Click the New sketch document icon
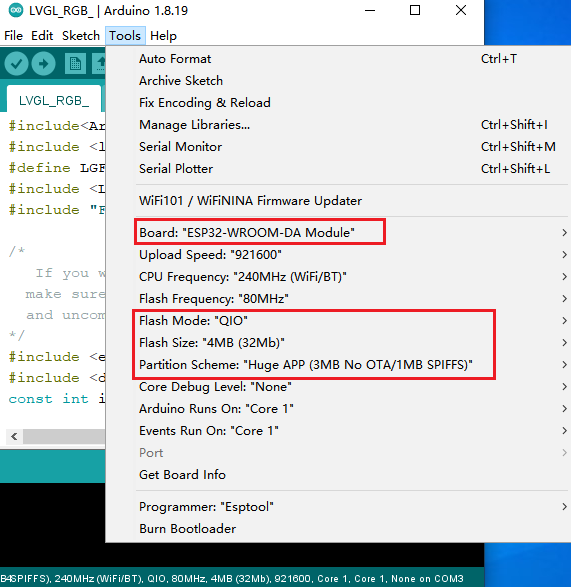 click(75, 64)
